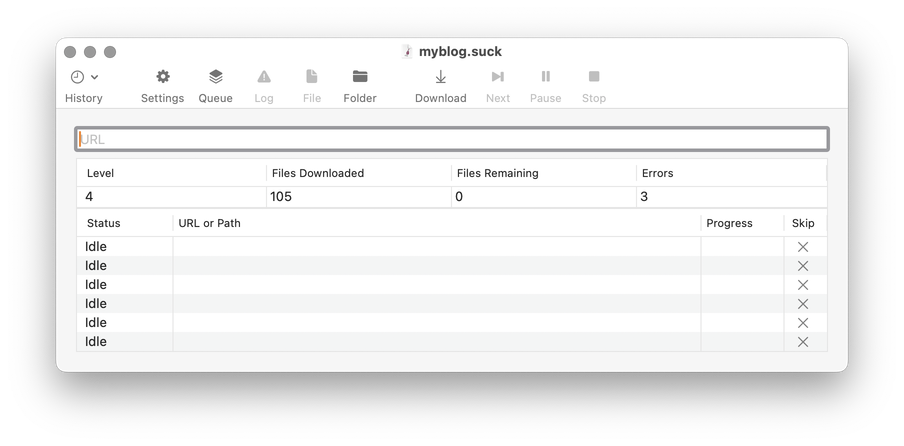
Task: Stop the download
Action: (x=594, y=77)
